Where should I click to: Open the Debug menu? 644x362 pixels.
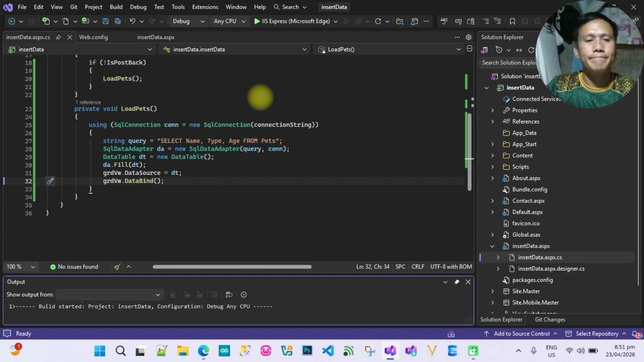pos(138,7)
